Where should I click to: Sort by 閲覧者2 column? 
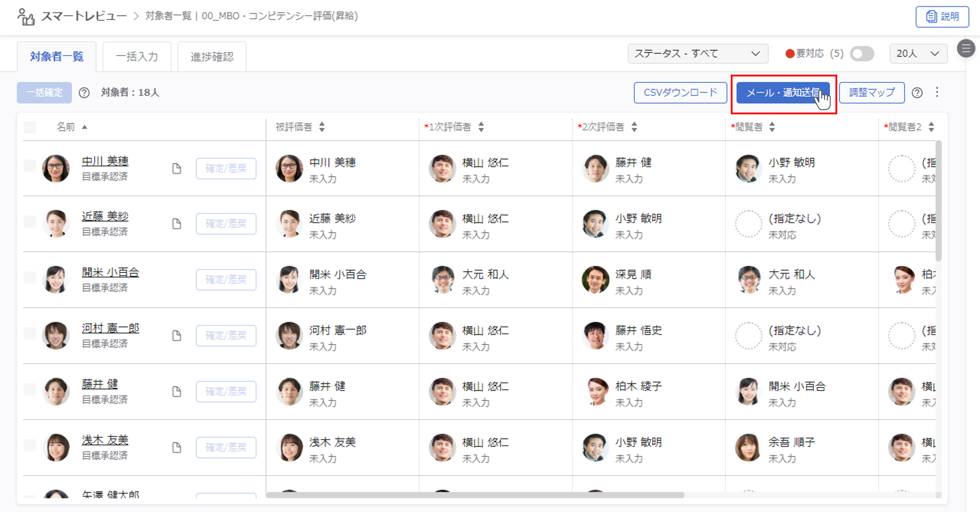(x=931, y=127)
